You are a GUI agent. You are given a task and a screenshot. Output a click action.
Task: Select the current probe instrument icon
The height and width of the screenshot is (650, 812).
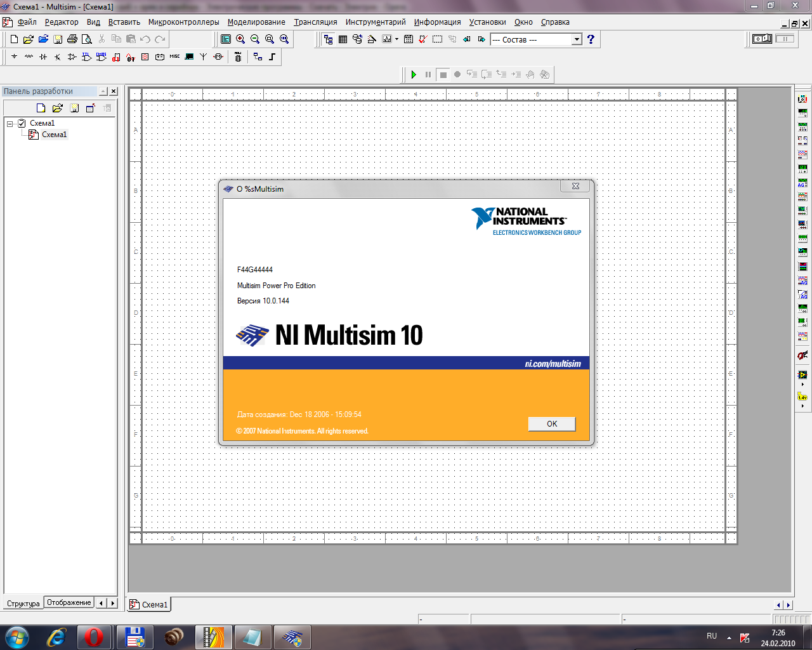click(802, 355)
